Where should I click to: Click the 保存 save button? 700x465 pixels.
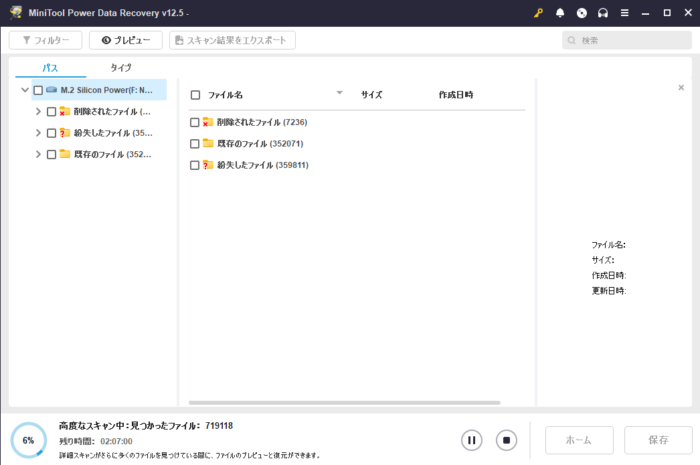(x=658, y=440)
